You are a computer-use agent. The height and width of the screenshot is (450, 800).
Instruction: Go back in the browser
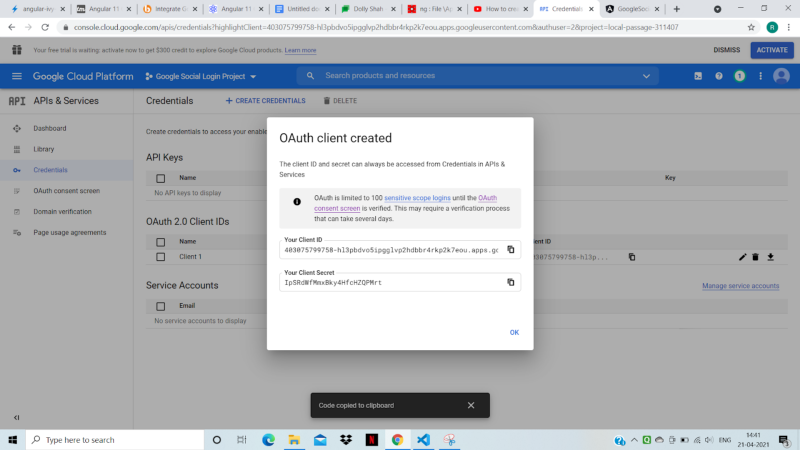click(11, 27)
